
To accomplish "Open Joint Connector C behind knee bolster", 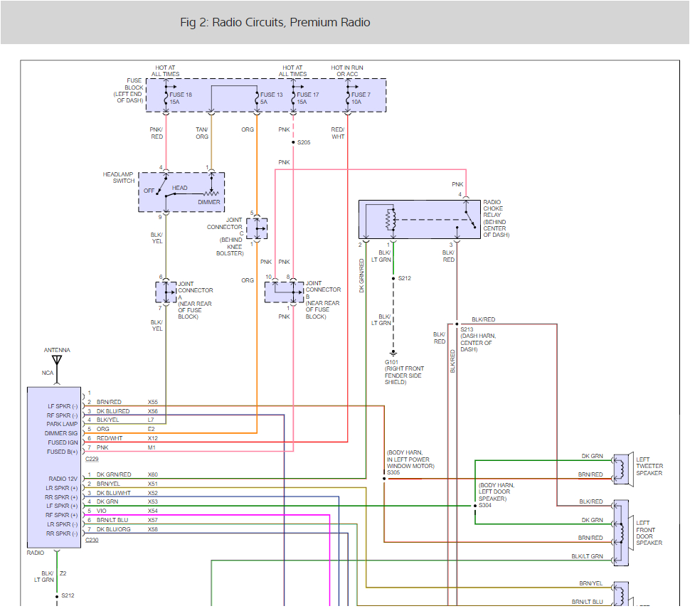I will click(x=255, y=228).
